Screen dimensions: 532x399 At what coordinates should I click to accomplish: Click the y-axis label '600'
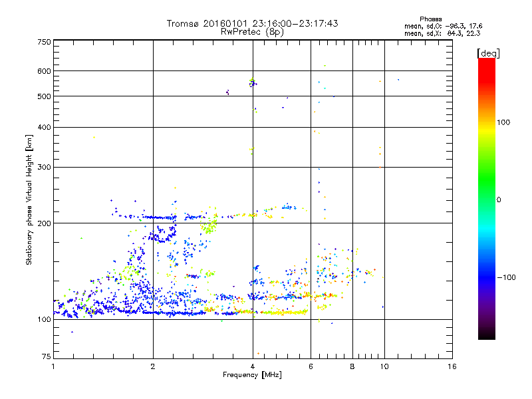click(x=44, y=71)
